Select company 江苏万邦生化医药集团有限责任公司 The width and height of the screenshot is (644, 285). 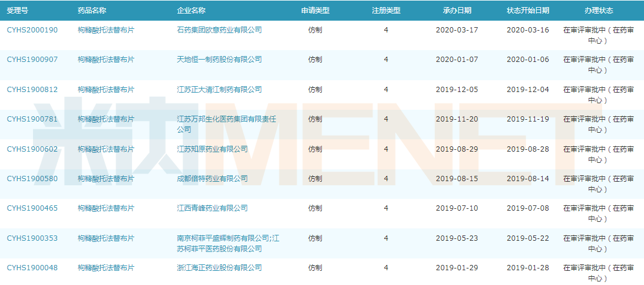pyautogui.click(x=226, y=124)
